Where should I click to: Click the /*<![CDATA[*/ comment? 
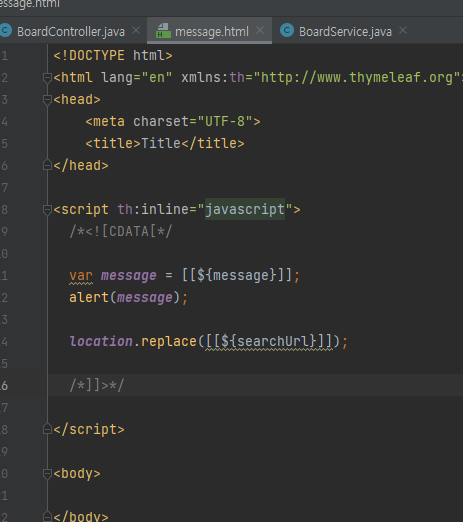tap(121, 232)
